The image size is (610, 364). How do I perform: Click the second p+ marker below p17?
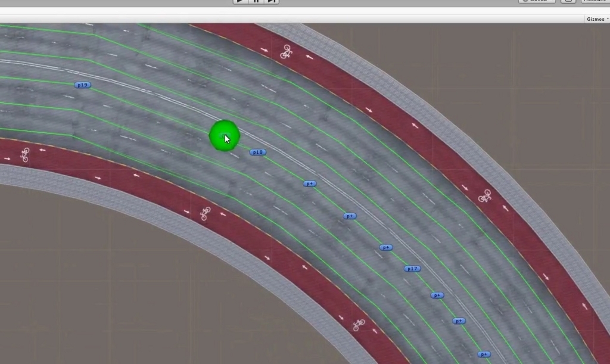pos(459,321)
